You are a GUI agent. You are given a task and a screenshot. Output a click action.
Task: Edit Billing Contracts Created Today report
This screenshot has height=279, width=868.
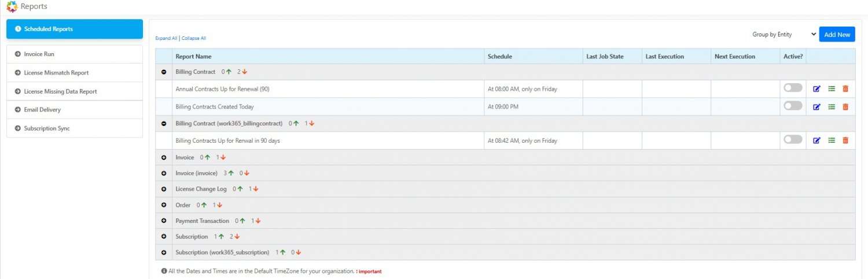(x=817, y=107)
